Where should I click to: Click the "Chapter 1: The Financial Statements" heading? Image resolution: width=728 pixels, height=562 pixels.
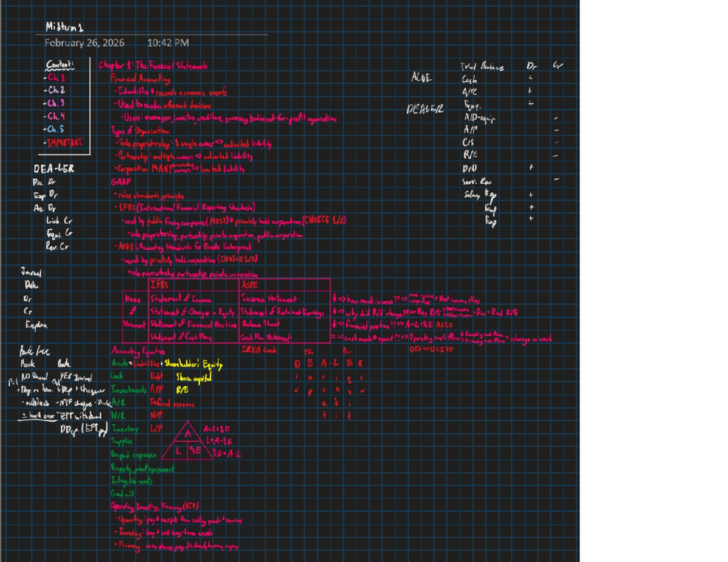153,65
